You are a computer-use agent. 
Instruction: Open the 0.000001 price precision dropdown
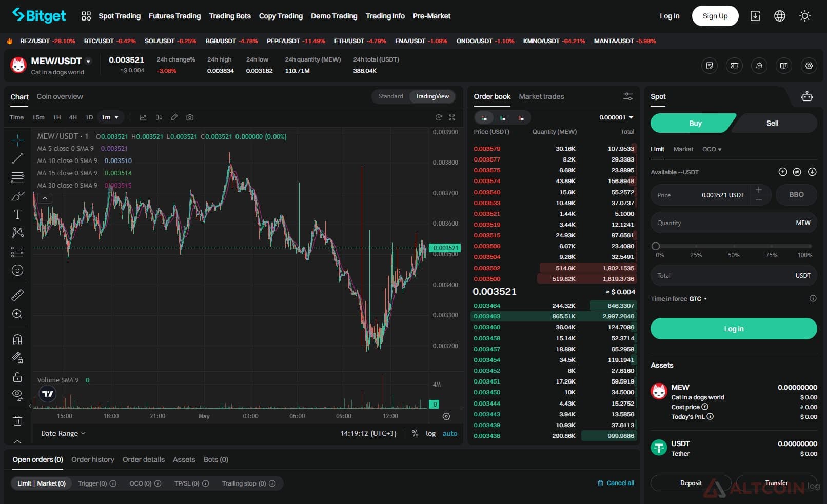616,117
